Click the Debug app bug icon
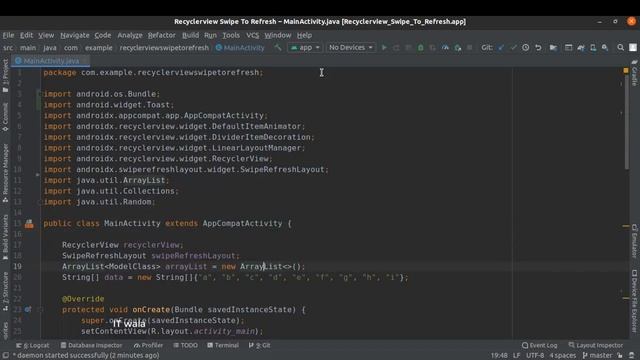The height and width of the screenshot is (360, 640). (x=420, y=48)
